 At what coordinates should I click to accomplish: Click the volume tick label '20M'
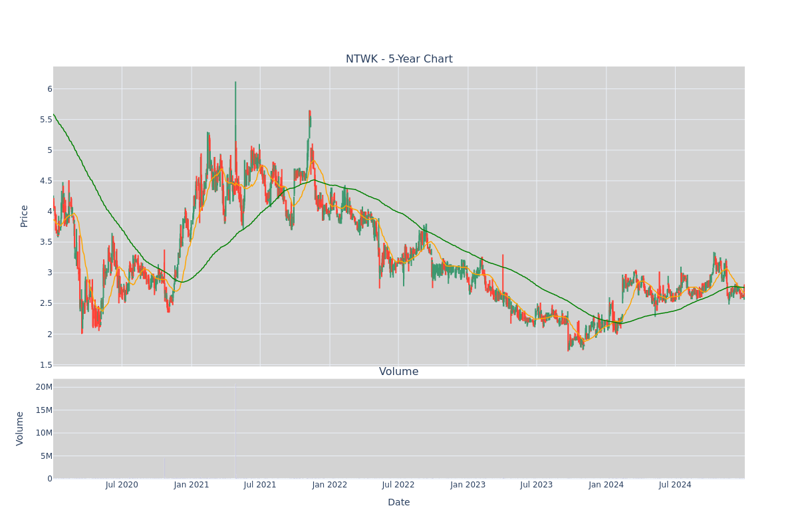44,387
